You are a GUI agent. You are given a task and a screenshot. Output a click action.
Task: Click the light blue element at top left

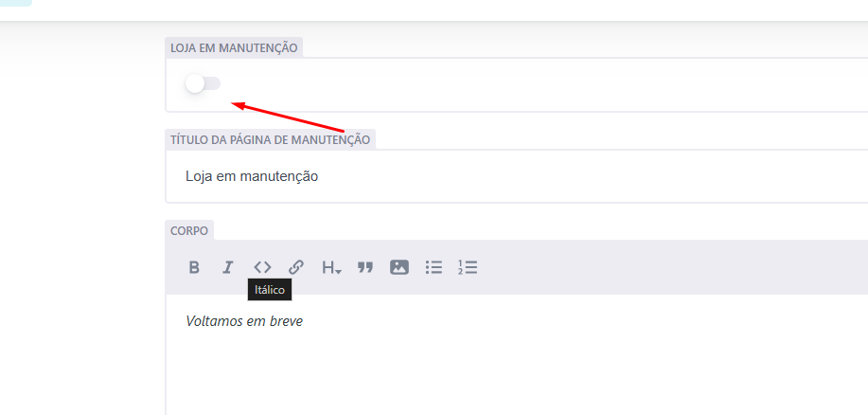[x=15, y=3]
